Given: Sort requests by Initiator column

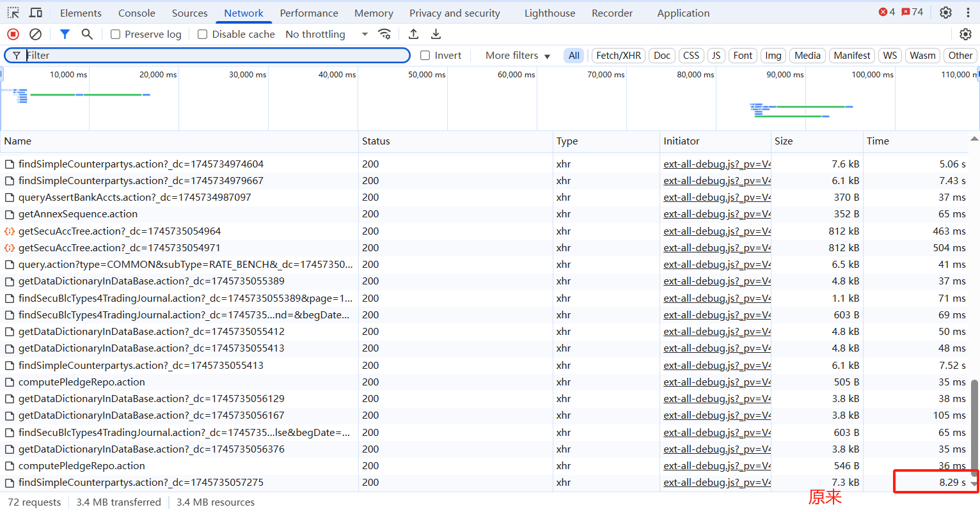Looking at the screenshot, I should tap(715, 141).
